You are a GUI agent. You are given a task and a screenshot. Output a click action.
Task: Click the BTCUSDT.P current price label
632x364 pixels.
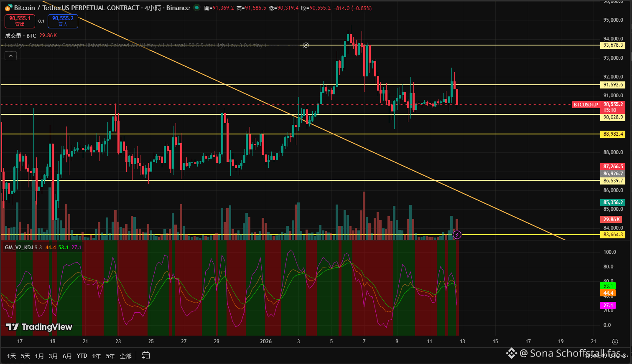pos(586,105)
